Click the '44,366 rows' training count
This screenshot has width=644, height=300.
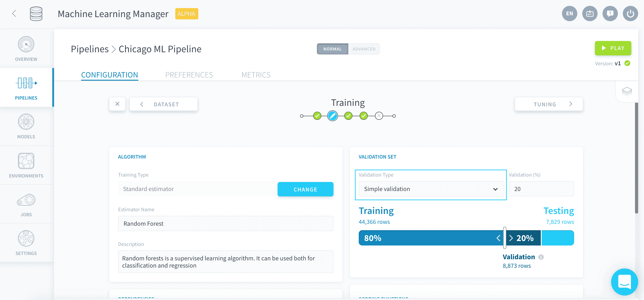point(374,222)
